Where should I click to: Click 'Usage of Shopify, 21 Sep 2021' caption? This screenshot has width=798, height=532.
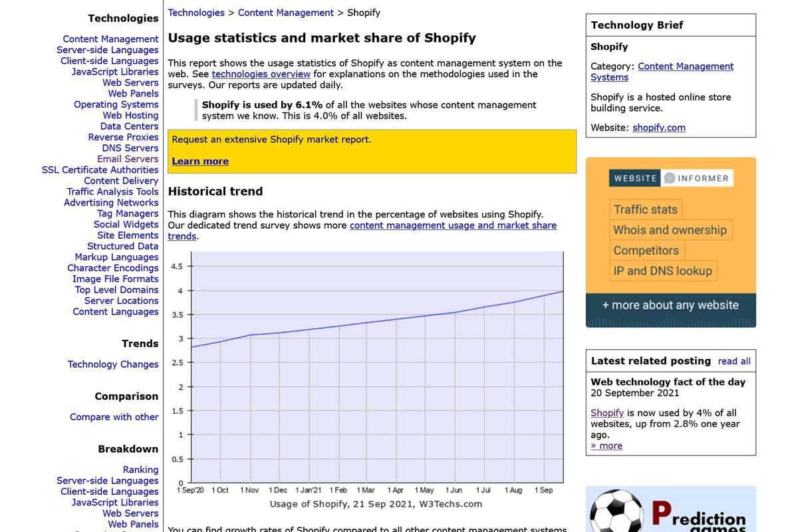point(376,504)
